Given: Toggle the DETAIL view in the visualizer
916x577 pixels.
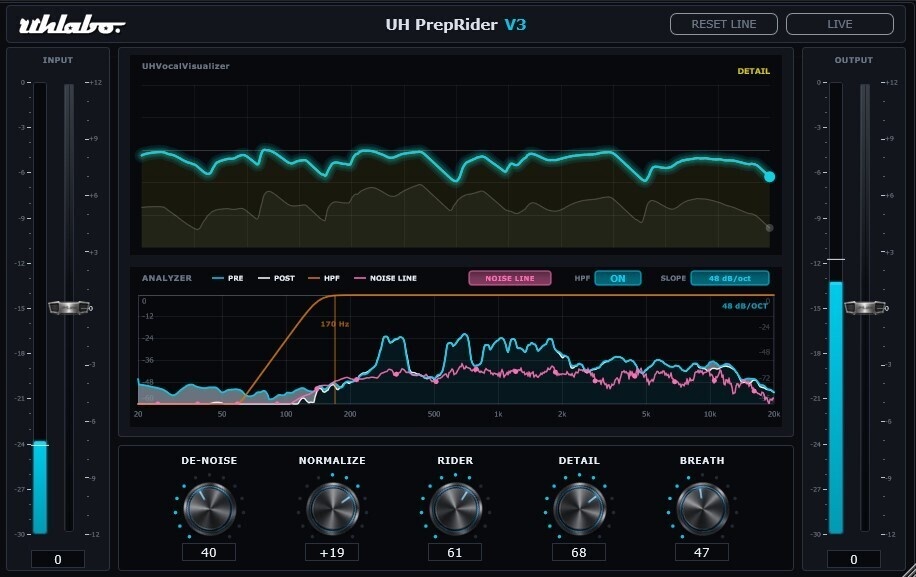Looking at the screenshot, I should point(753,71).
